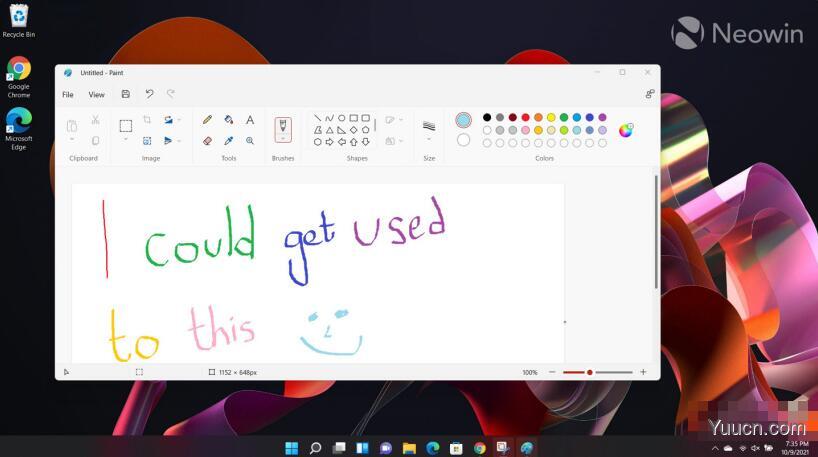Open Recycle Bin on desktop
818x457 pixels.
19,21
